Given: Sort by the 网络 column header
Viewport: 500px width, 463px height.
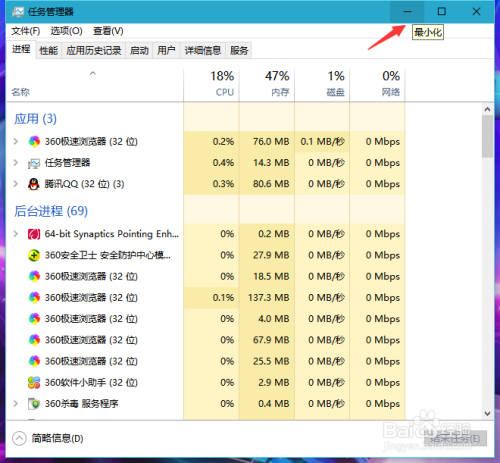Looking at the screenshot, I should (377, 85).
